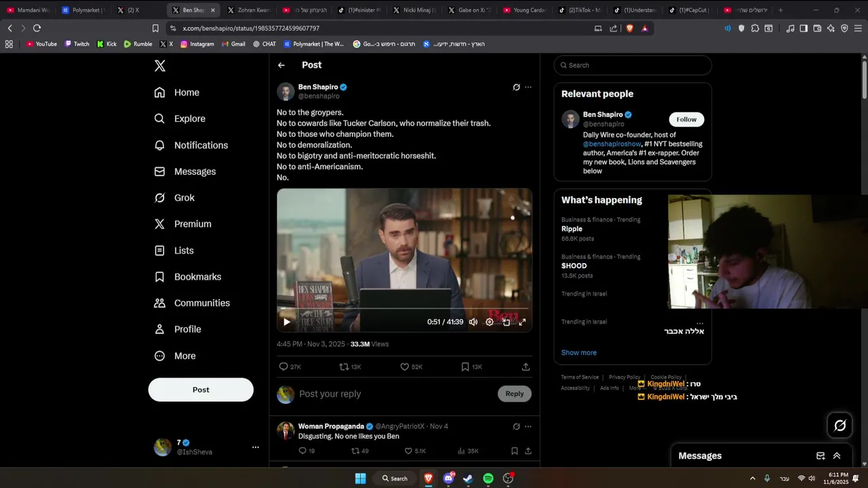Open Brave Wallet icon
This screenshot has height=488, width=868.
[817, 28]
